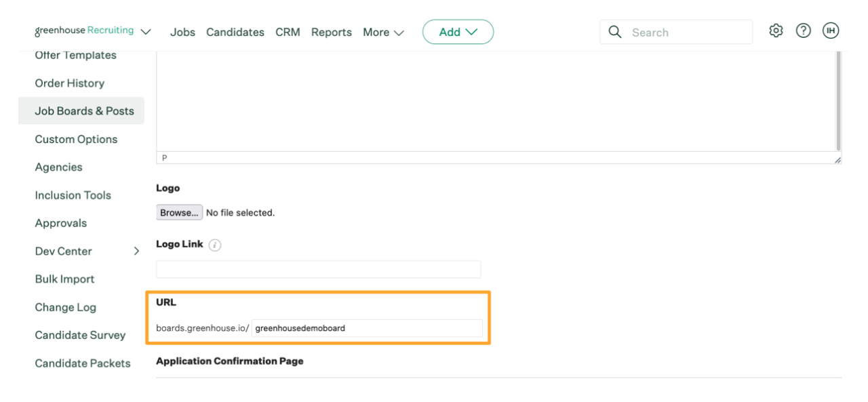Expand the Greenhouse Recruiting product switcher chevron

(146, 32)
